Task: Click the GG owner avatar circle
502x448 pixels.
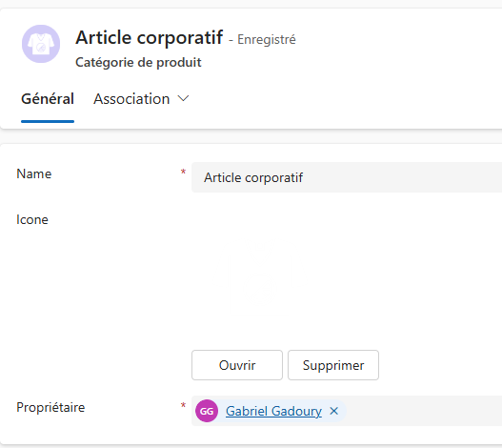Action: click(x=207, y=411)
